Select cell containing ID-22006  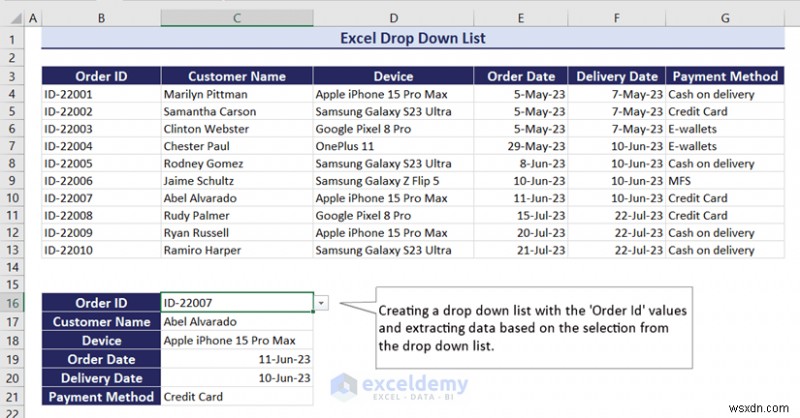pyautogui.click(x=101, y=181)
